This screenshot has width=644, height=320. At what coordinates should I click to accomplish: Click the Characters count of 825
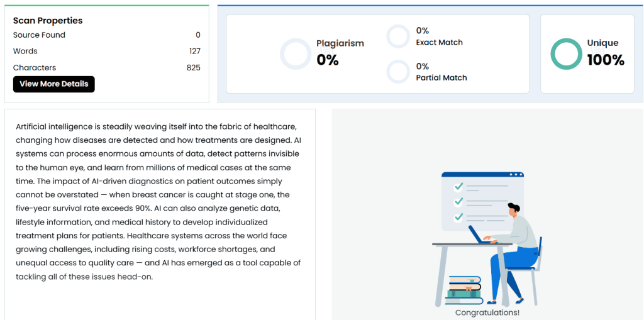pos(194,67)
